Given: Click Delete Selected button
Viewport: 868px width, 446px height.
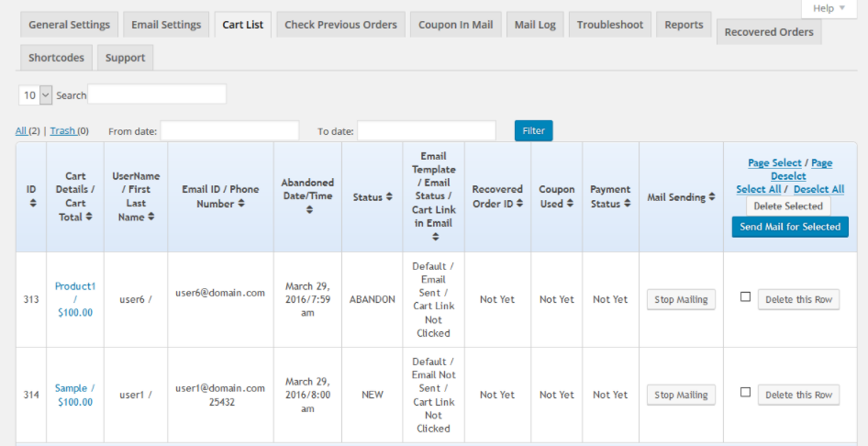Looking at the screenshot, I should click(x=788, y=206).
